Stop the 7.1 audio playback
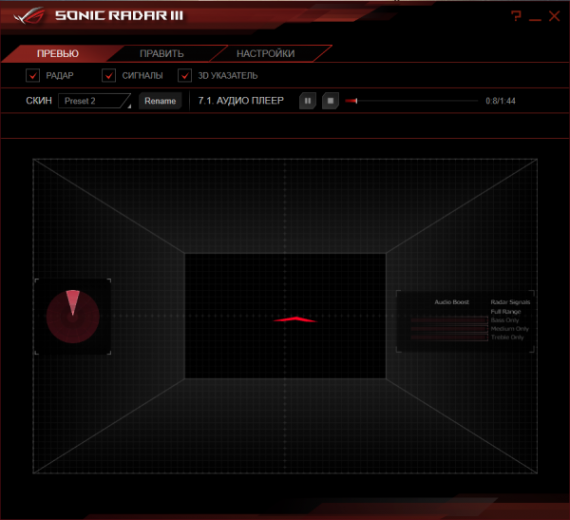 (x=330, y=101)
